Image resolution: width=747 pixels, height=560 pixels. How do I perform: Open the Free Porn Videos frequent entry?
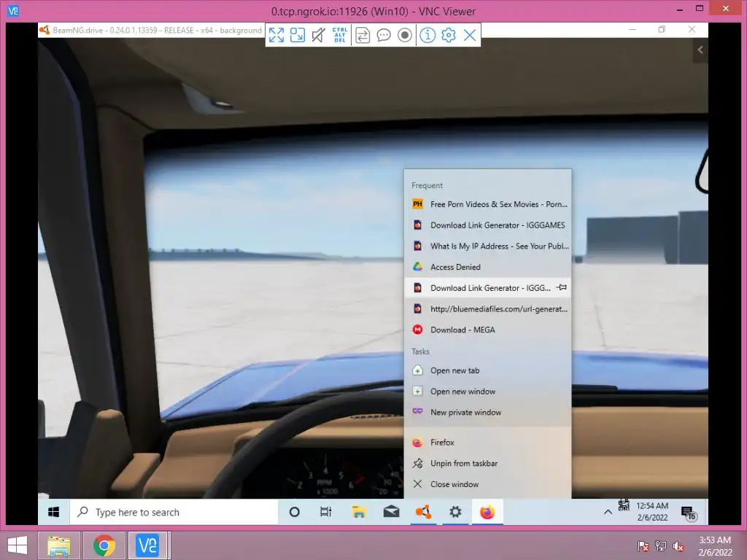click(487, 204)
